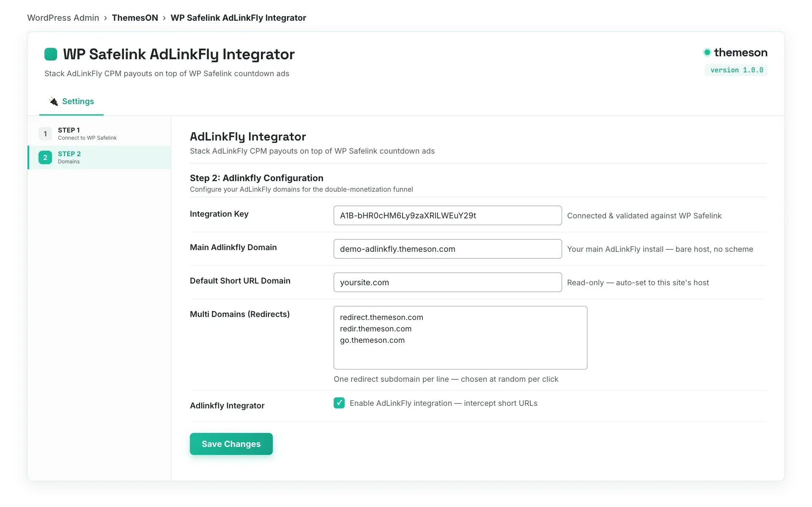
Task: Click the green plugin logo square
Action: click(x=51, y=54)
